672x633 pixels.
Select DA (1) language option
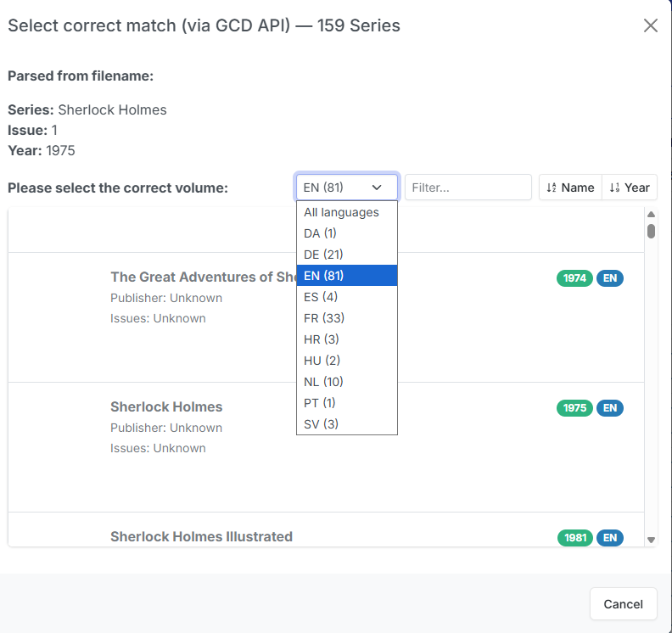click(x=347, y=233)
